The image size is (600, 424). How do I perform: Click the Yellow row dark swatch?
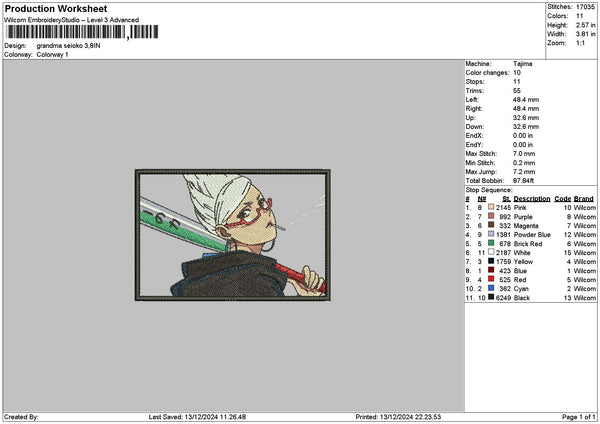click(x=491, y=261)
